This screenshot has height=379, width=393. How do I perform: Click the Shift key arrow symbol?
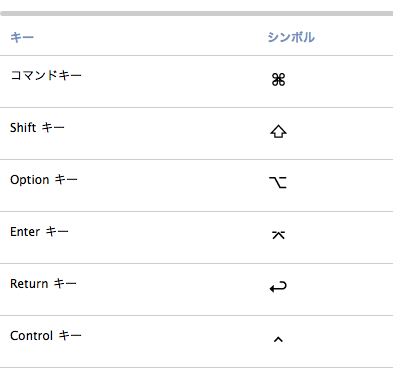pos(278,132)
